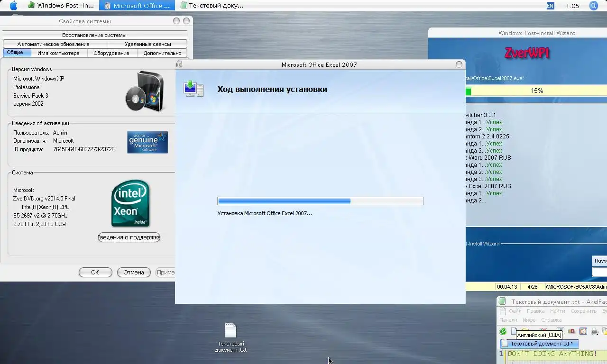Image resolution: width=607 pixels, height=364 pixels.
Task: Open the Файл menu in AkelPad
Action: (x=515, y=311)
